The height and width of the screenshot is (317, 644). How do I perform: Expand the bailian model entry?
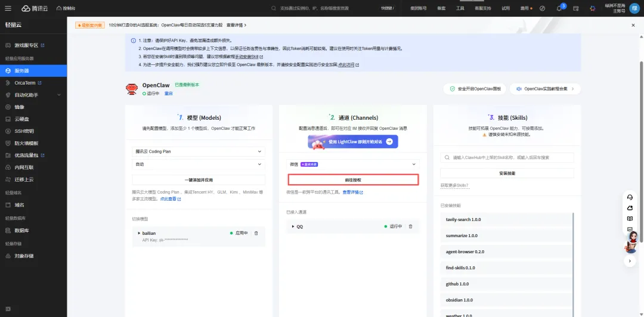tap(139, 233)
